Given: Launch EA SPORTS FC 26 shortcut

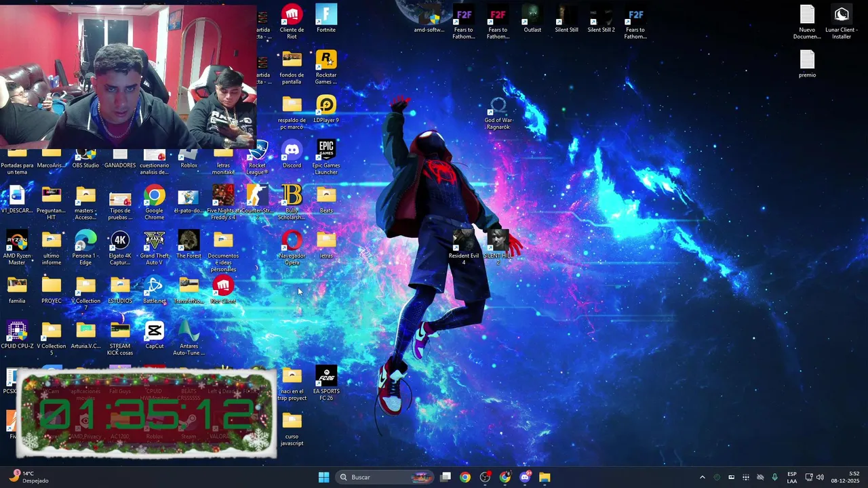Looking at the screenshot, I should pyautogui.click(x=326, y=384).
